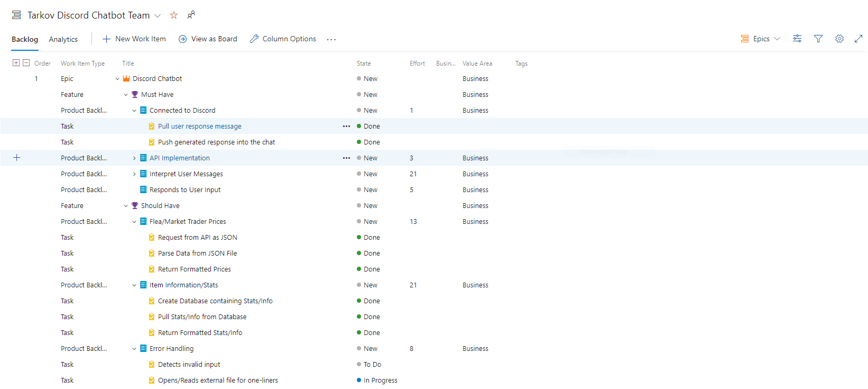Image resolution: width=868 pixels, height=389 pixels.
Task: Open view options sliders icon
Action: point(797,39)
